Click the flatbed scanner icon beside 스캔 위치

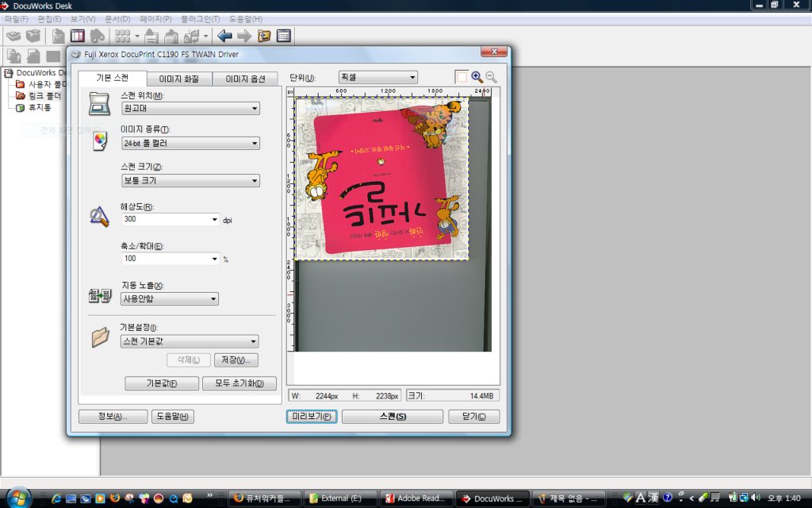(99, 104)
